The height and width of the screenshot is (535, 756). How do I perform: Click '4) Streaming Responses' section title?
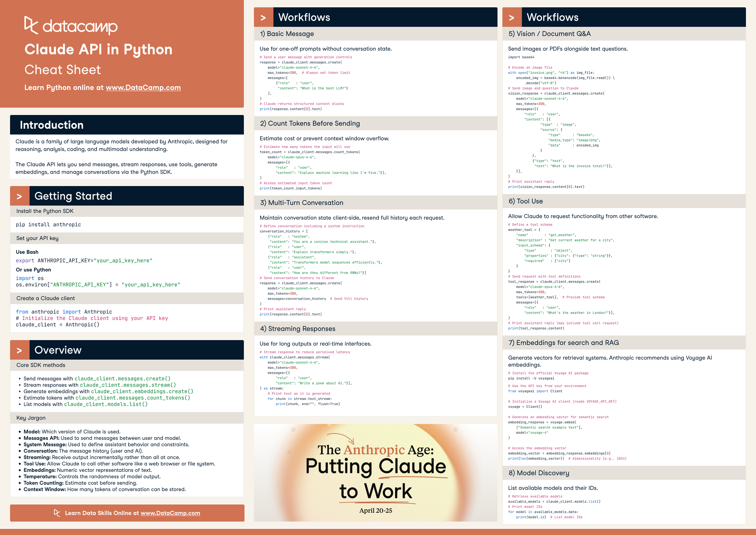298,329
